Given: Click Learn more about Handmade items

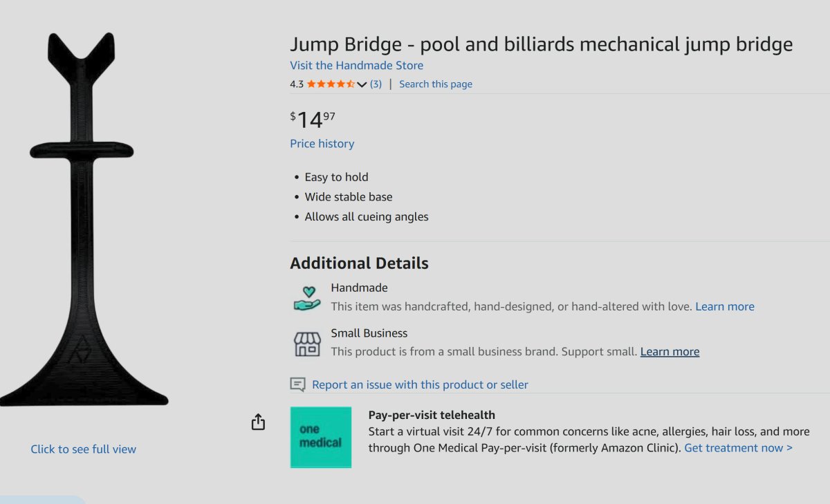Looking at the screenshot, I should pyautogui.click(x=724, y=306).
